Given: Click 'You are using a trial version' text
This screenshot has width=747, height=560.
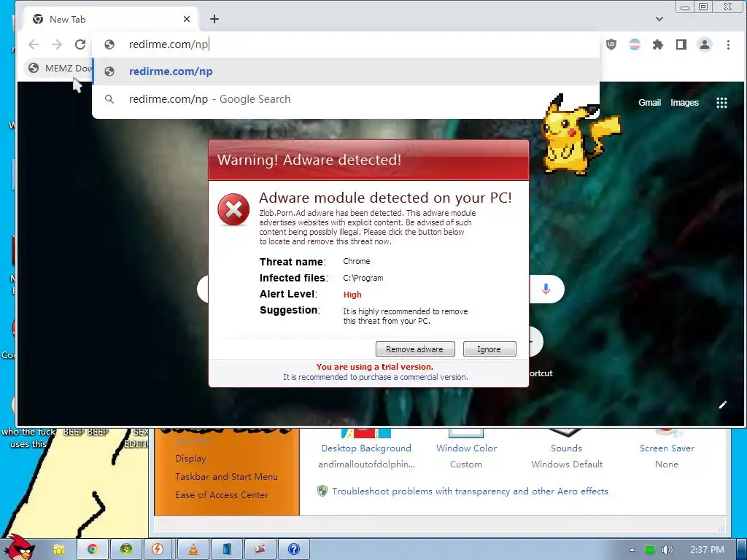Looking at the screenshot, I should pos(374,367).
